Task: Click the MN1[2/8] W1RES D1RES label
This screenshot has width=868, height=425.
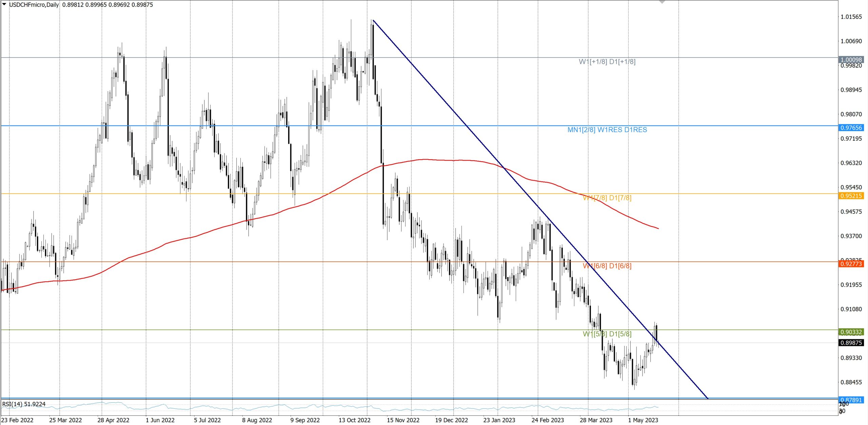Action: (607, 130)
